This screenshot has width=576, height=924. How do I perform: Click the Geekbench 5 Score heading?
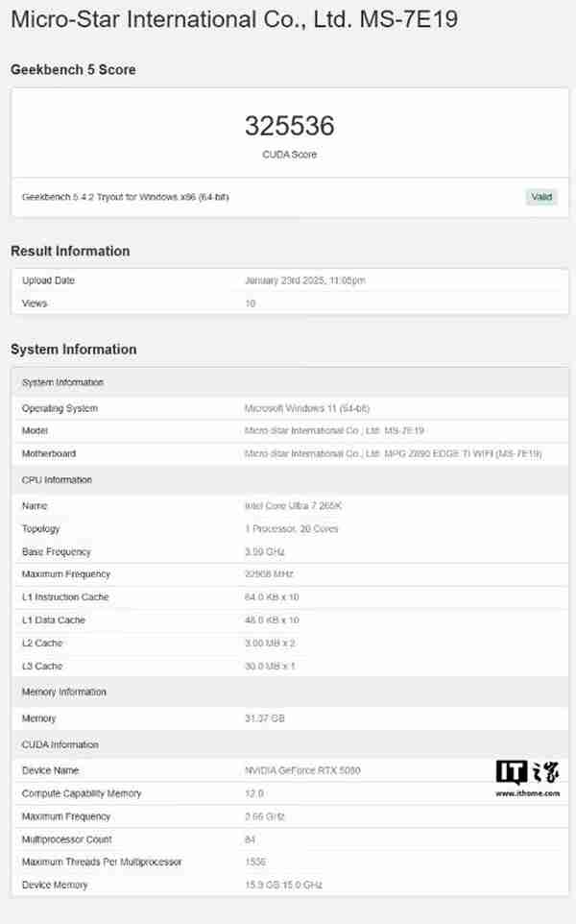72,69
